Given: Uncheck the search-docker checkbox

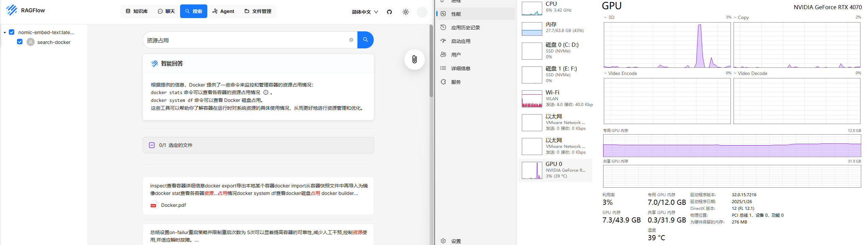Looking at the screenshot, I should click(x=20, y=42).
